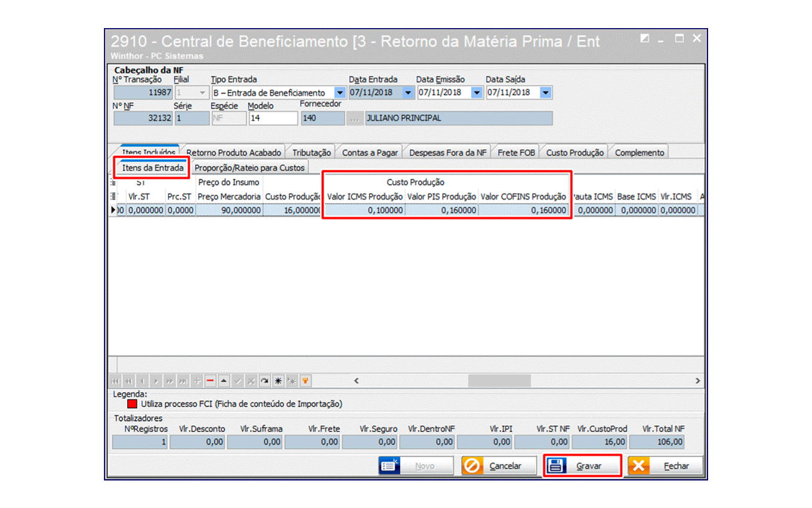812x508 pixels.
Task: Click the black up-arrow edit record icon
Action: click(x=223, y=381)
